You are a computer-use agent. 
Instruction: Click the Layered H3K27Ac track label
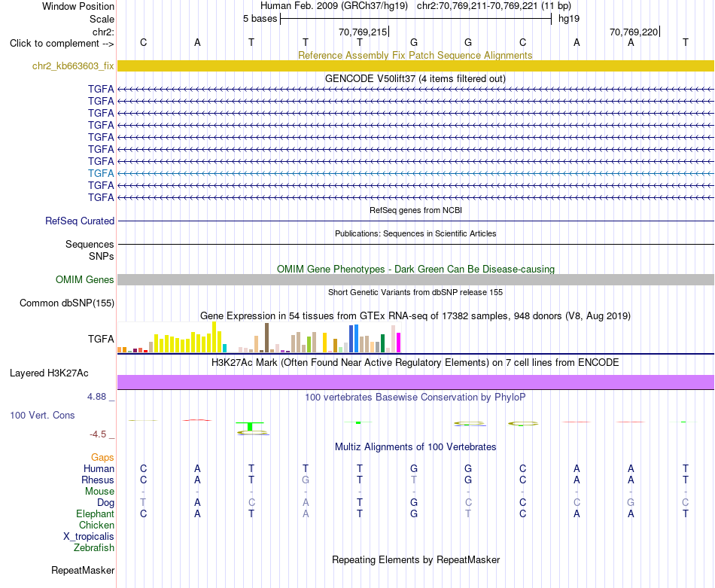[49, 373]
